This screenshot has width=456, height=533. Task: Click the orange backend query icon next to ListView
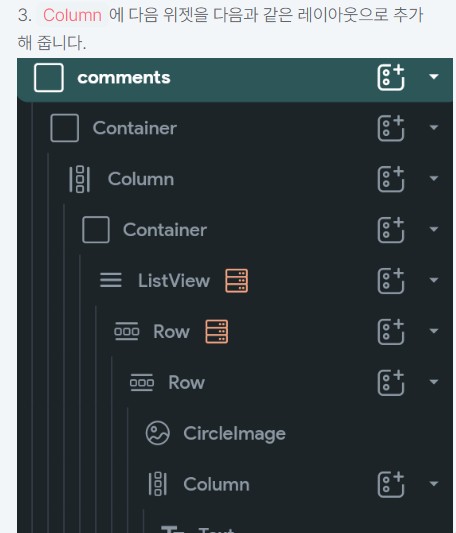click(x=237, y=281)
